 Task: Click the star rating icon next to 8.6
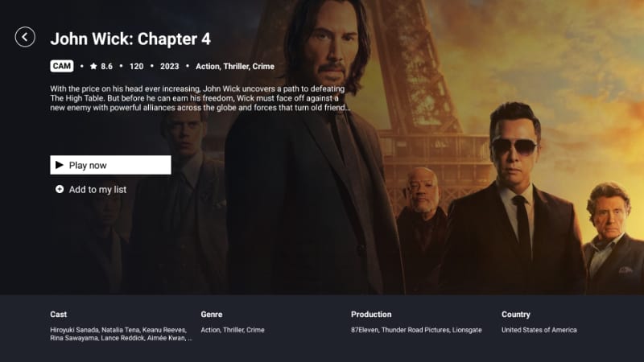tap(93, 66)
